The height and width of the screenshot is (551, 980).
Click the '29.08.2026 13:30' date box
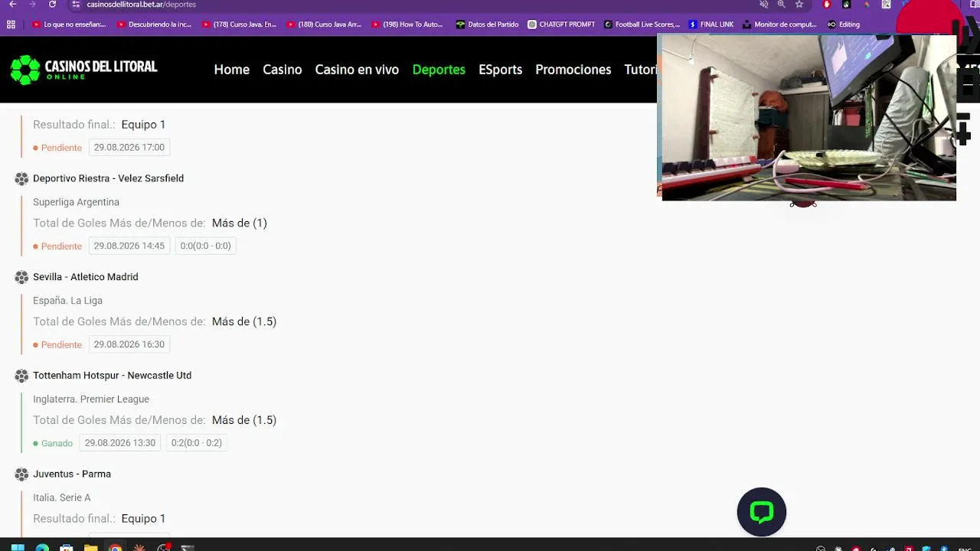[x=120, y=443]
